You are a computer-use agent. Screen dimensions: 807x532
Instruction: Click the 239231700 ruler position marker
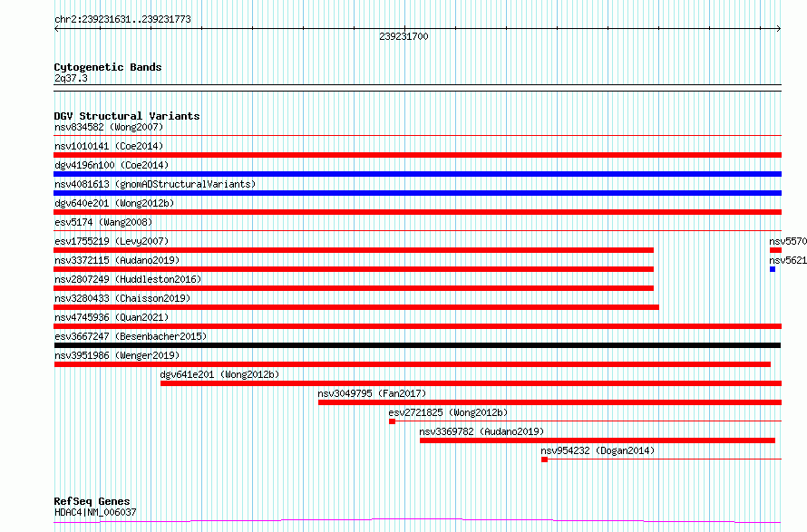(x=404, y=36)
